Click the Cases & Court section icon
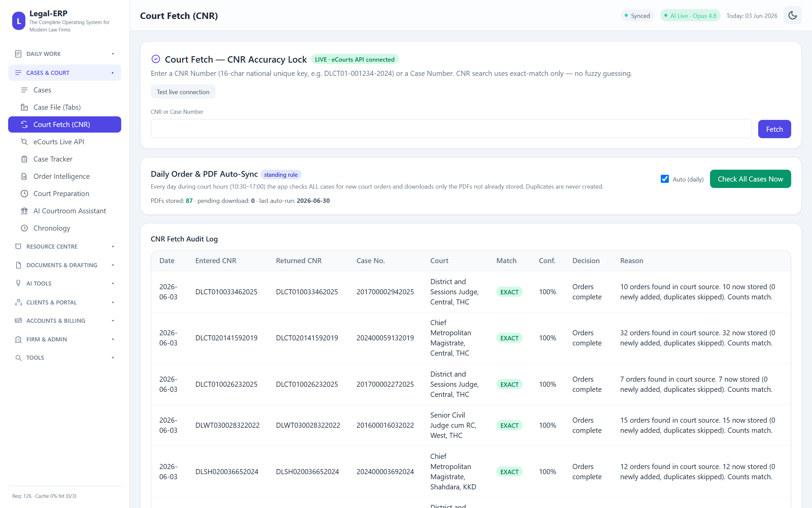 click(18, 73)
